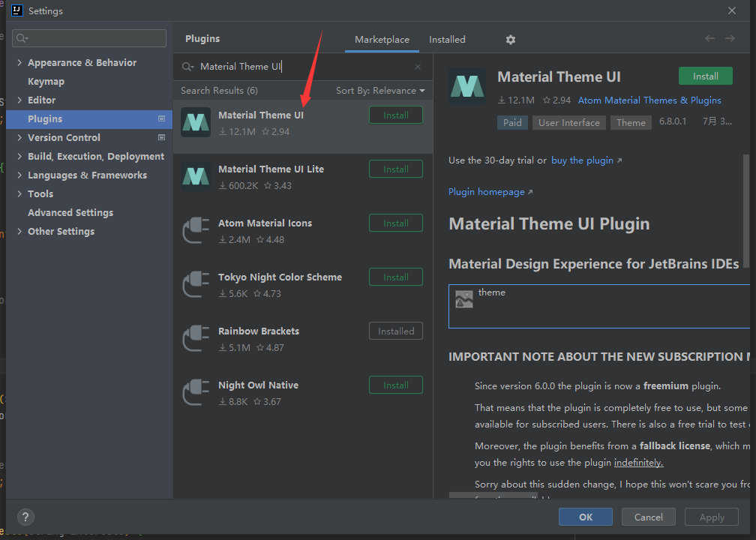Open the plugins gear settings icon
The width and height of the screenshot is (756, 540).
pos(511,40)
